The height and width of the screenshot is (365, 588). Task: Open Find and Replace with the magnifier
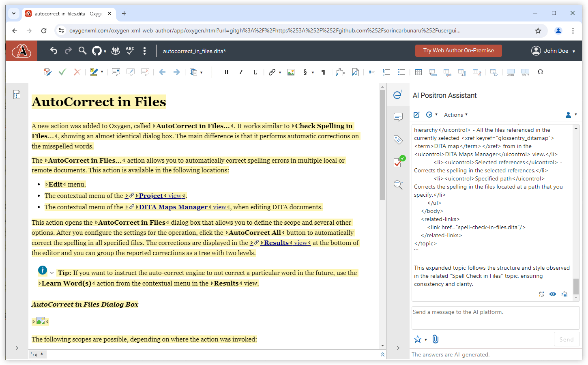[82, 51]
